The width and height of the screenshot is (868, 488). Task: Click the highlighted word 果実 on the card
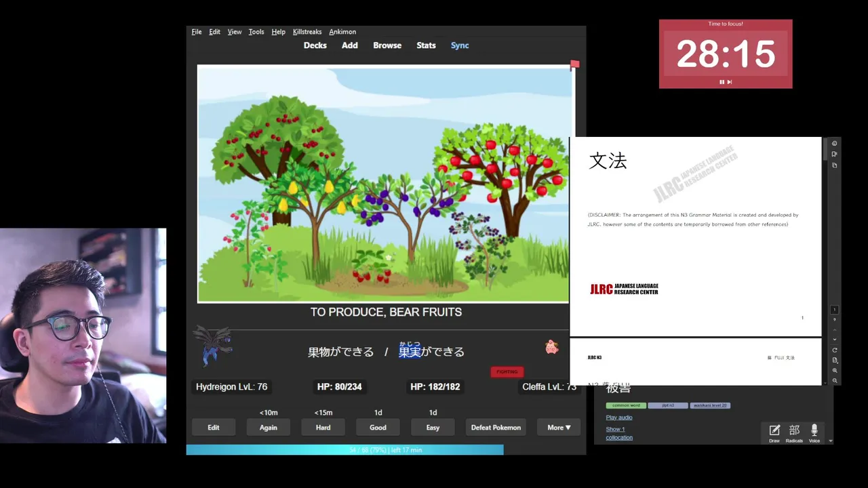coord(410,352)
